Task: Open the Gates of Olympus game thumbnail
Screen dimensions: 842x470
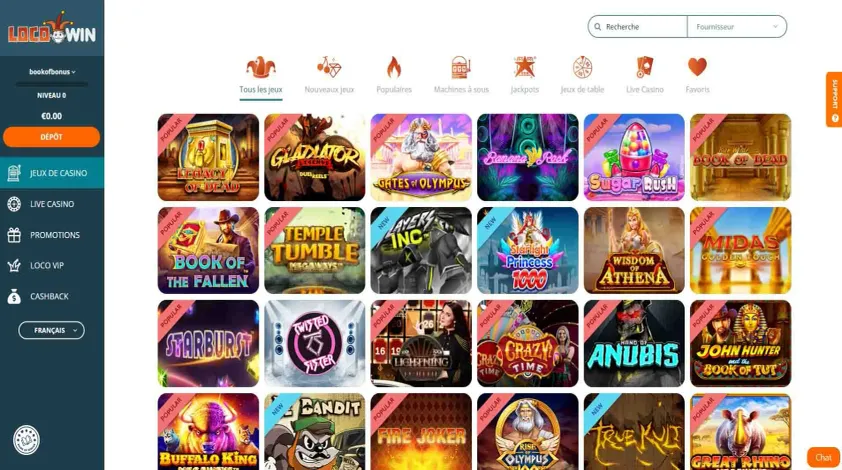Action: pyautogui.click(x=421, y=157)
